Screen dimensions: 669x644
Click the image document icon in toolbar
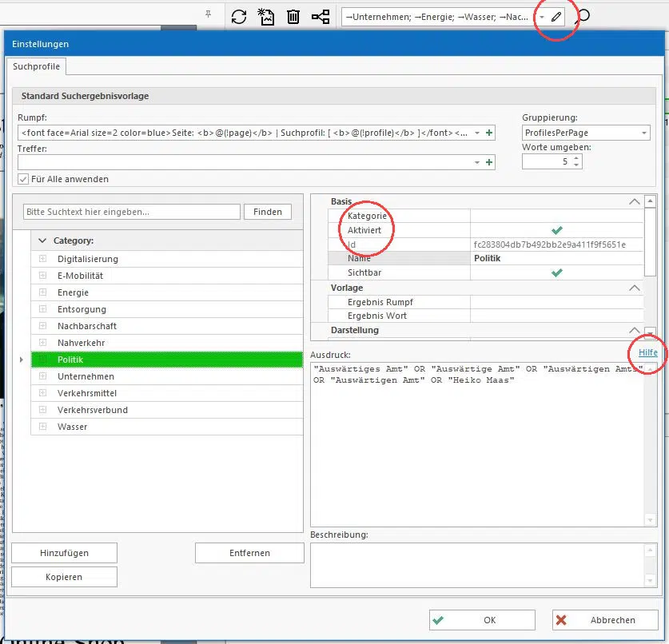click(266, 17)
